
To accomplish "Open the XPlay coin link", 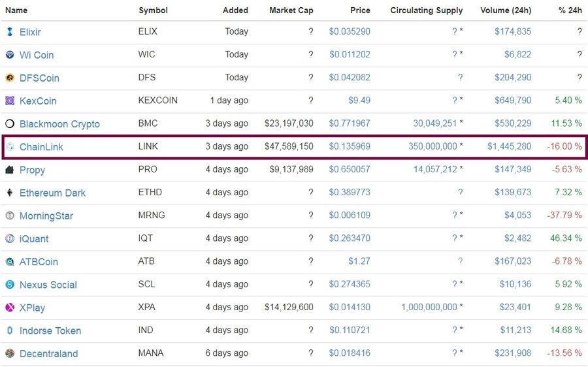I will (x=32, y=308).
